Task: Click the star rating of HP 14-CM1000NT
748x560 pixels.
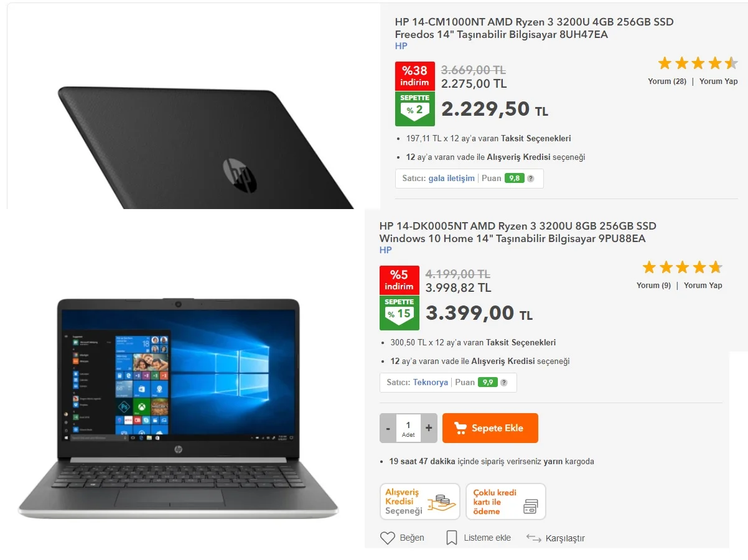Action: point(698,63)
